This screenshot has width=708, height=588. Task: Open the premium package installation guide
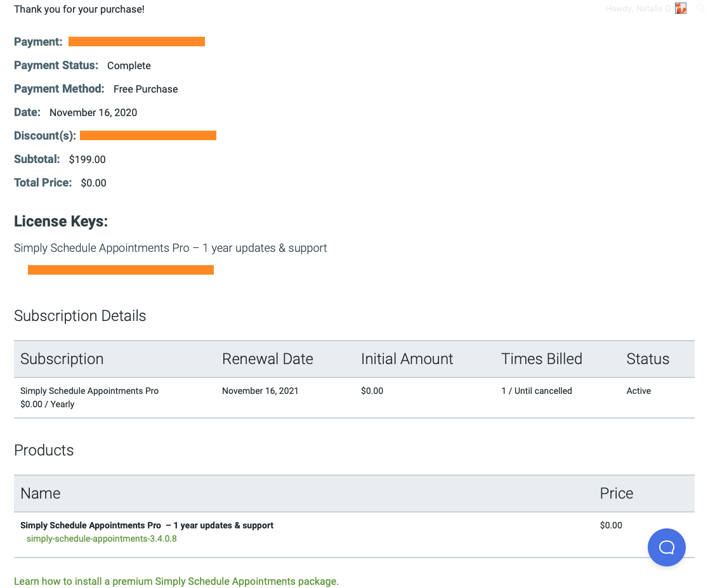click(x=176, y=580)
